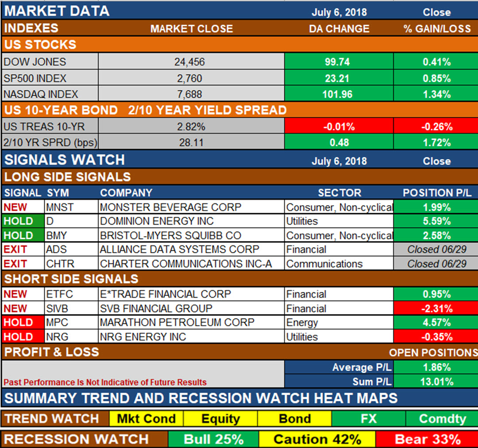The height and width of the screenshot is (448, 478).
Task: Click the NRG symbol cell
Action: click(71, 337)
